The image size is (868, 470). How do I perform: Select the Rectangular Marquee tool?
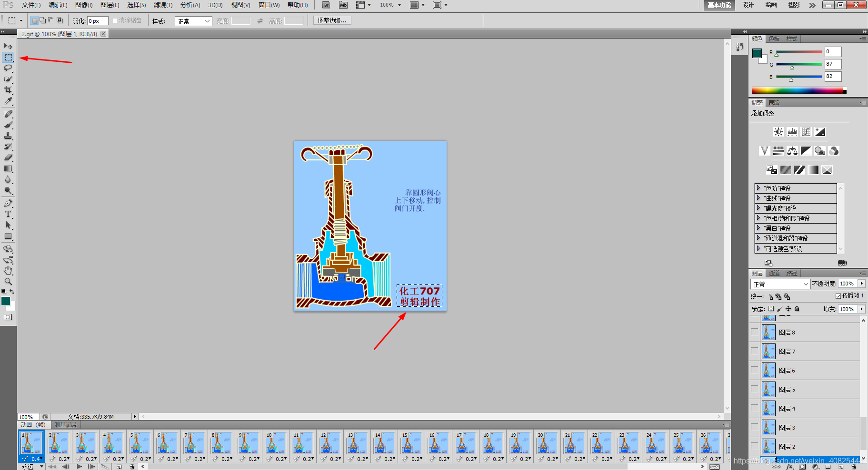[x=8, y=57]
